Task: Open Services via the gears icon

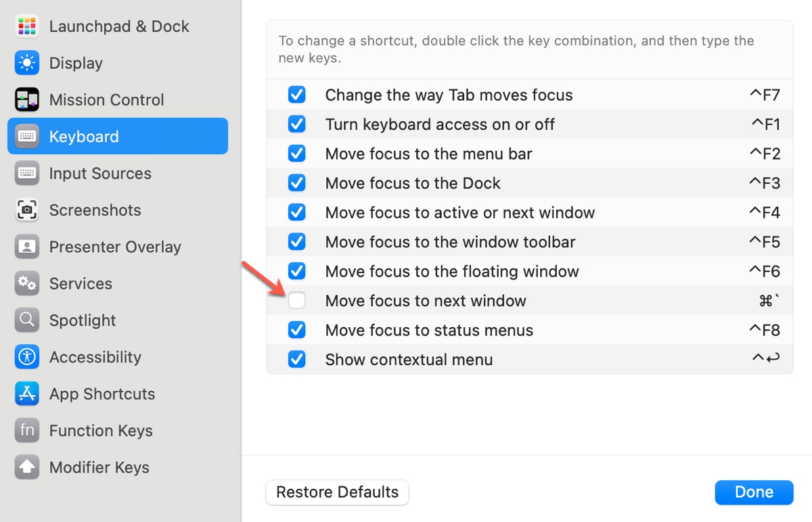Action: point(27,283)
